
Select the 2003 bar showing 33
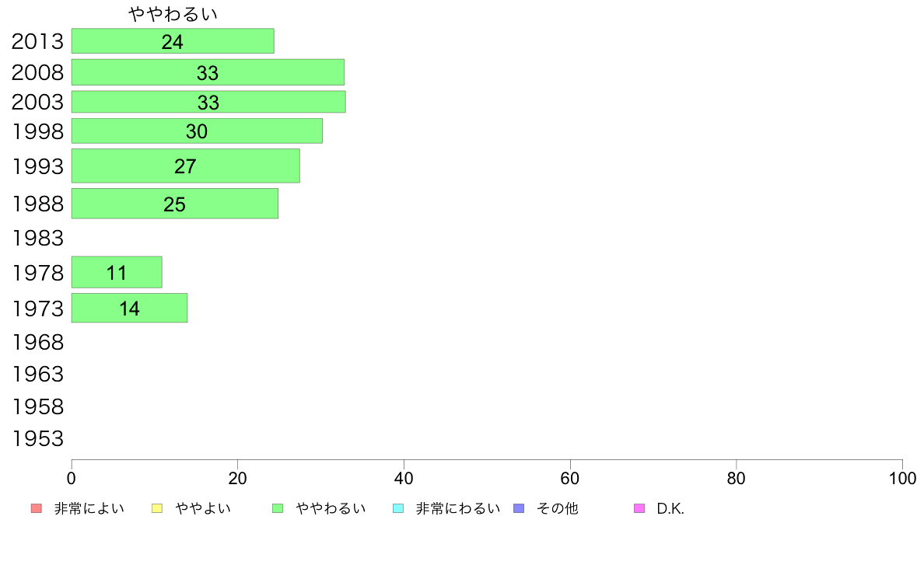click(x=208, y=102)
